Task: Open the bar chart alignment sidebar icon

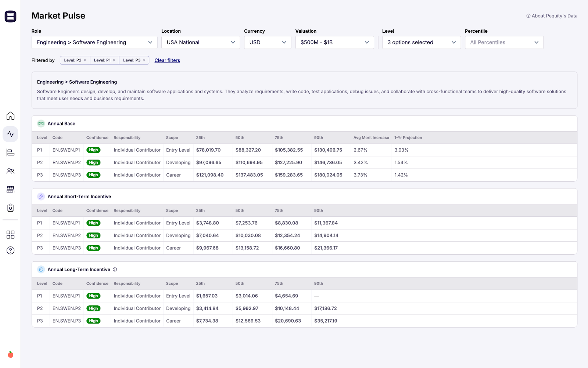Action: click(10, 153)
